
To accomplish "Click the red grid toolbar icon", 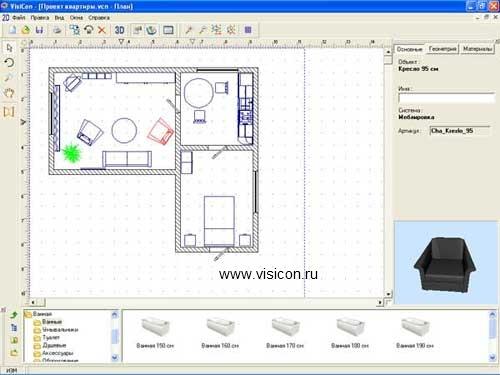I will (x=217, y=30).
